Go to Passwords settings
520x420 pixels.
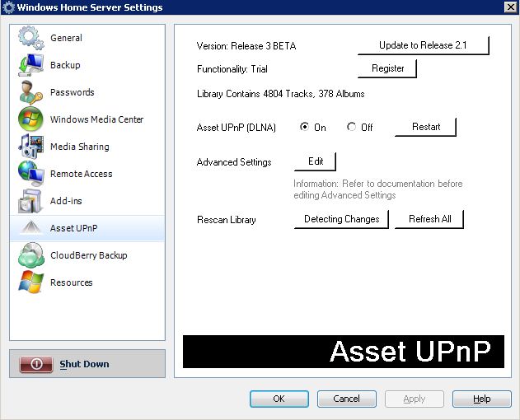pos(87,92)
